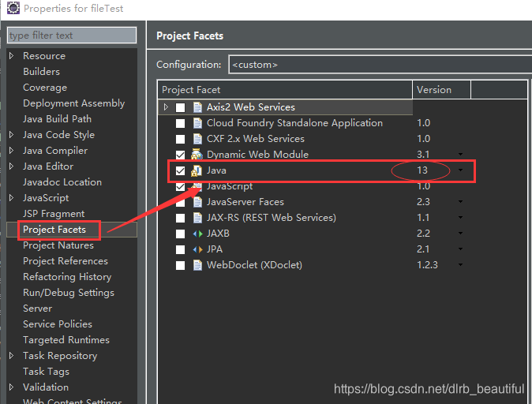Open the Configuration combo box
Viewport: 532px width, 404px height.
coord(380,65)
